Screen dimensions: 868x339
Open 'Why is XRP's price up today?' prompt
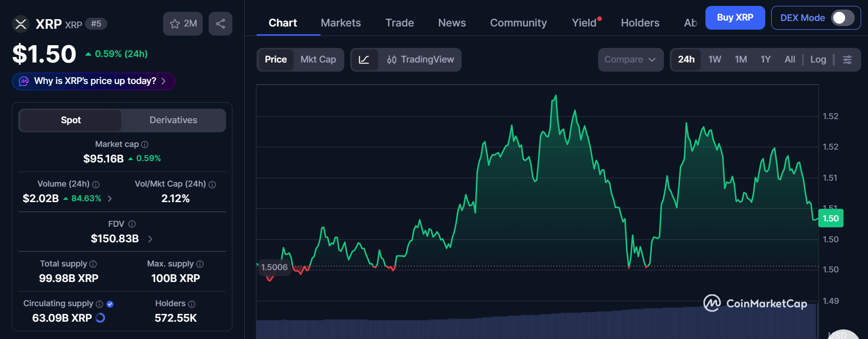94,81
